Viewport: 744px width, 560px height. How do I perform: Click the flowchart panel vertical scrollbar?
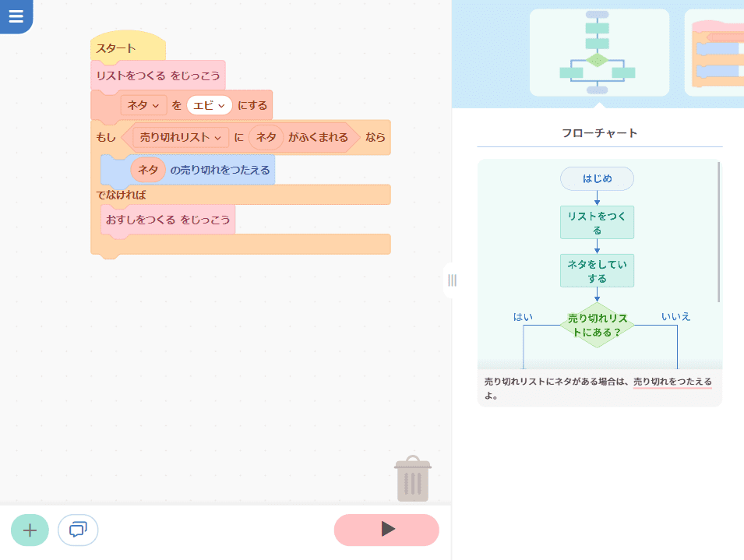coord(718,234)
